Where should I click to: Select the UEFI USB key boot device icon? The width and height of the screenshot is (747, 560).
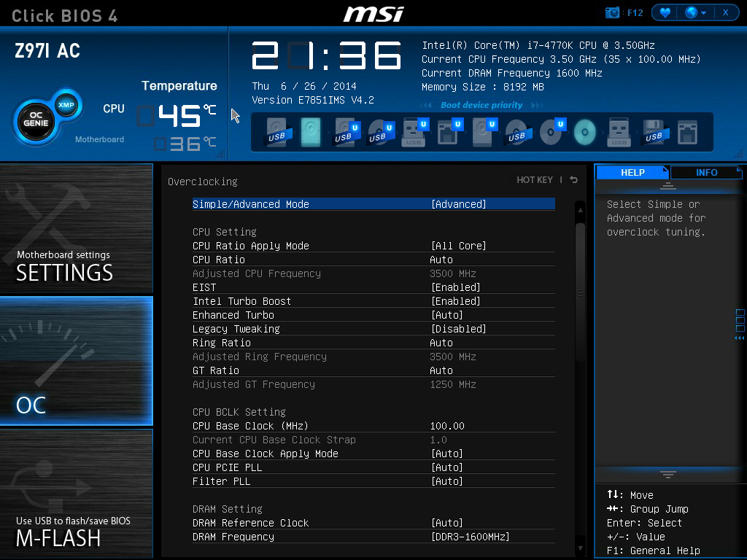(414, 132)
